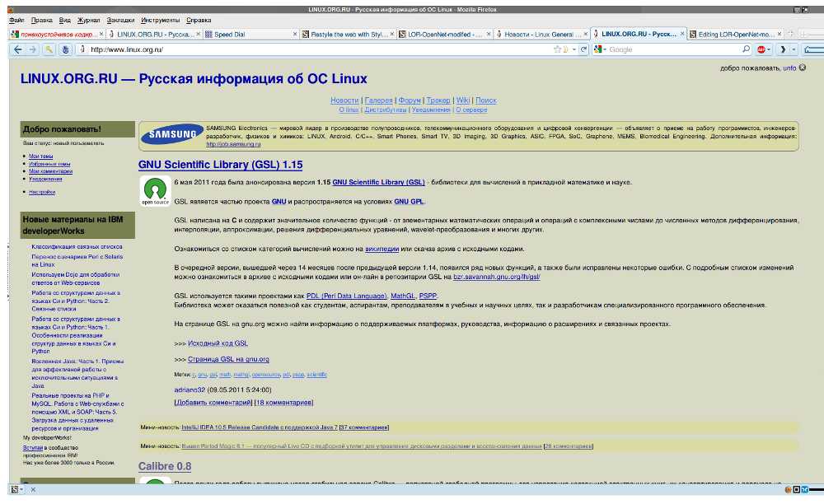Open the 'О сервере' link

point(471,110)
